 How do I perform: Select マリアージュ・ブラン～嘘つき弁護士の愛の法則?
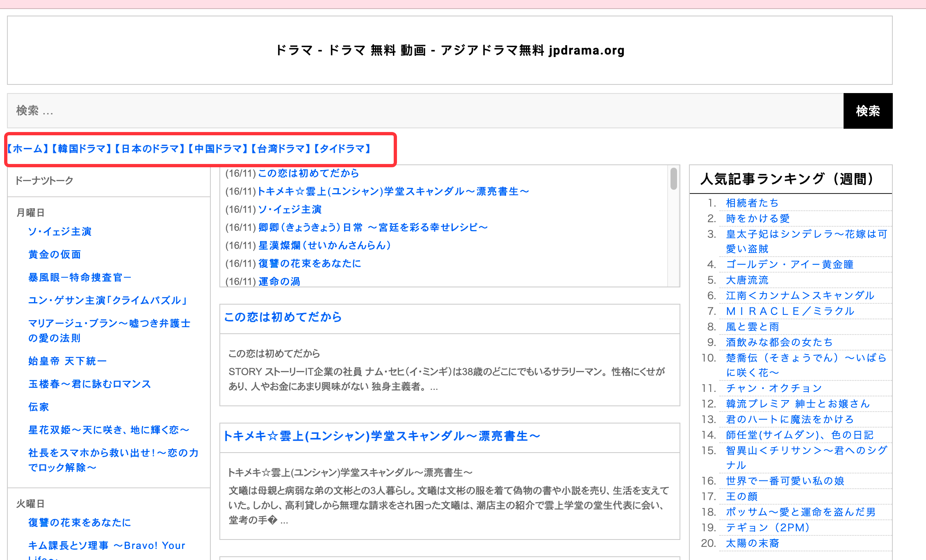click(x=109, y=330)
